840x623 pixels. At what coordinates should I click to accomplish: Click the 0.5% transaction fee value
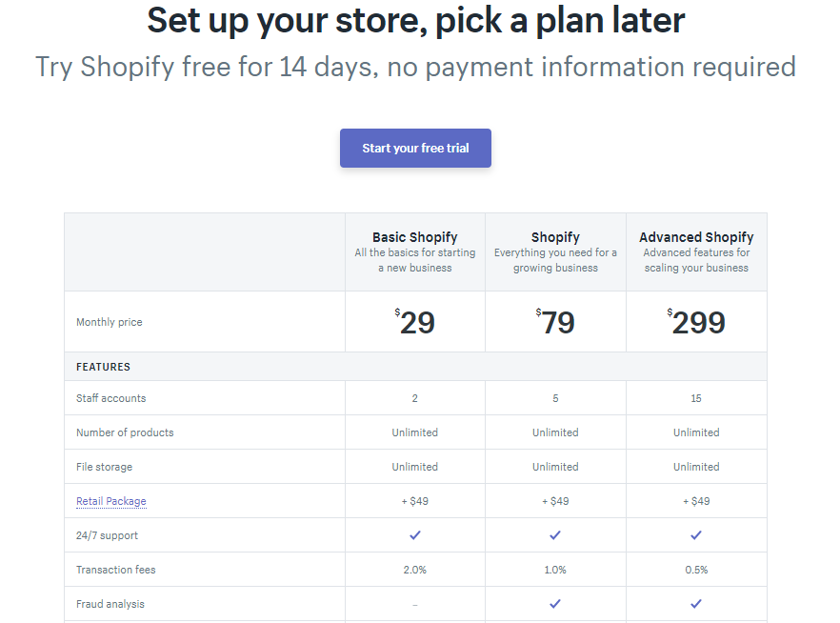tap(696, 570)
